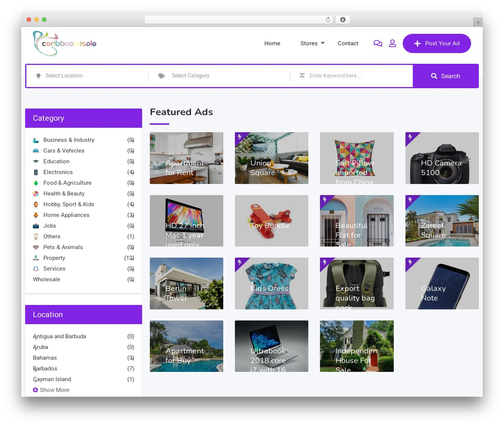Click the Business & Industry category icon
Screen dimensions: 504x427
(36, 140)
